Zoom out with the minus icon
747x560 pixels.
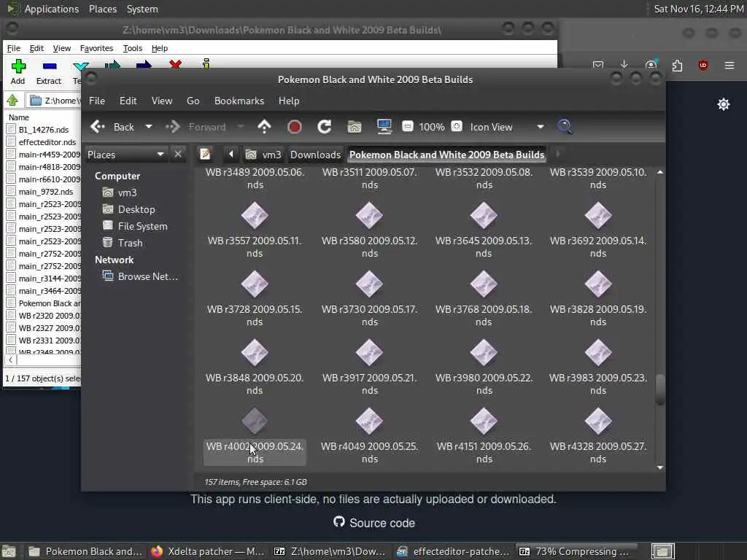tap(408, 127)
